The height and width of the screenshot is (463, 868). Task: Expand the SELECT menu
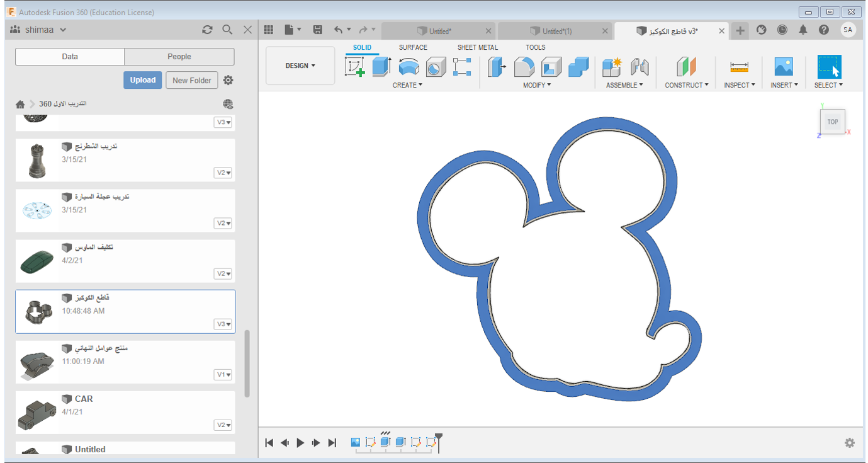coord(828,85)
